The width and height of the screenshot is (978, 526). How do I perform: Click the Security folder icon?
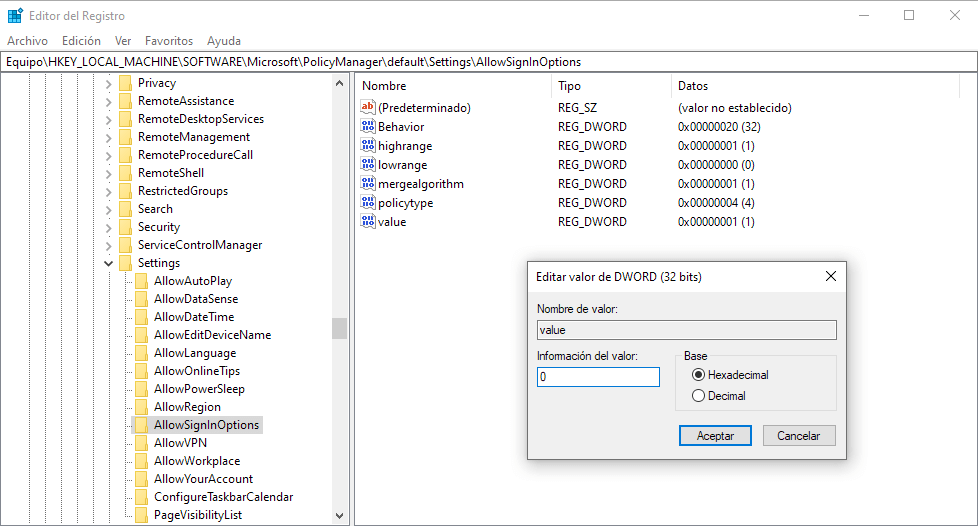pyautogui.click(x=125, y=227)
